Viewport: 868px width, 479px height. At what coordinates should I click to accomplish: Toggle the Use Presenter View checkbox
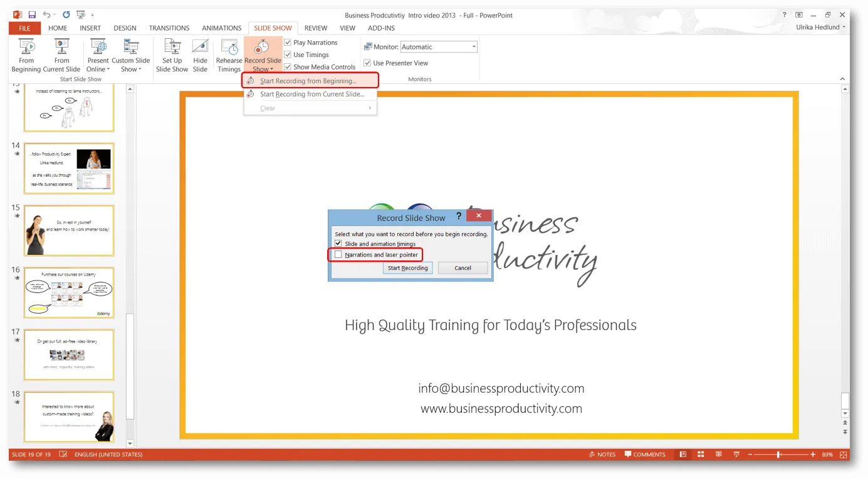368,63
